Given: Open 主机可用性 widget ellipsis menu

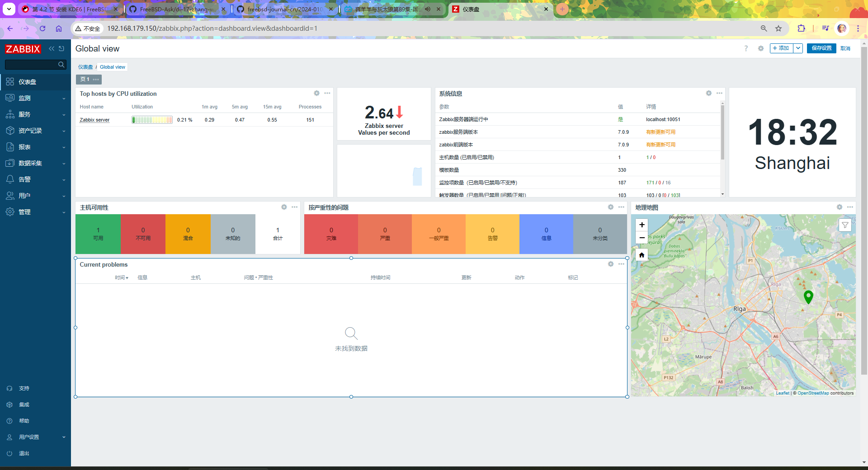Looking at the screenshot, I should point(294,207).
